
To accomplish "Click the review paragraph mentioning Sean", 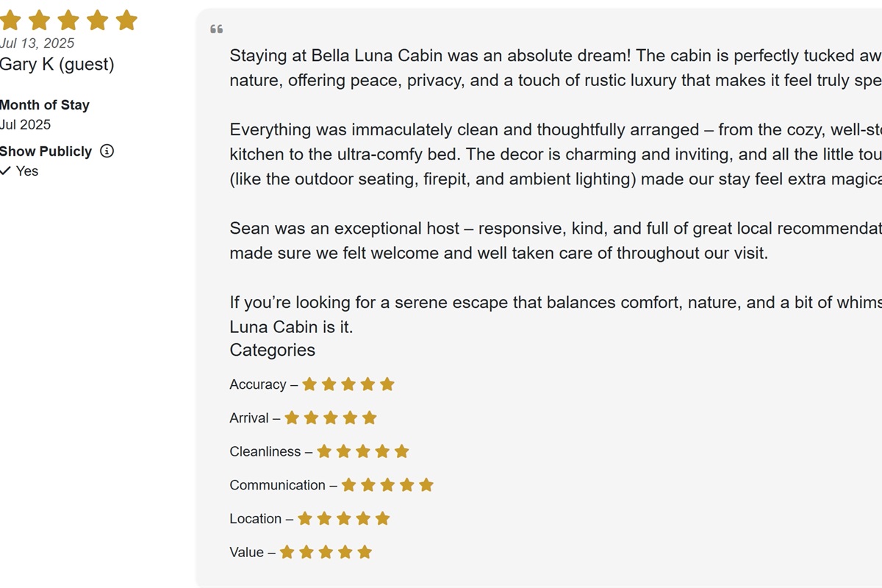I will (556, 241).
